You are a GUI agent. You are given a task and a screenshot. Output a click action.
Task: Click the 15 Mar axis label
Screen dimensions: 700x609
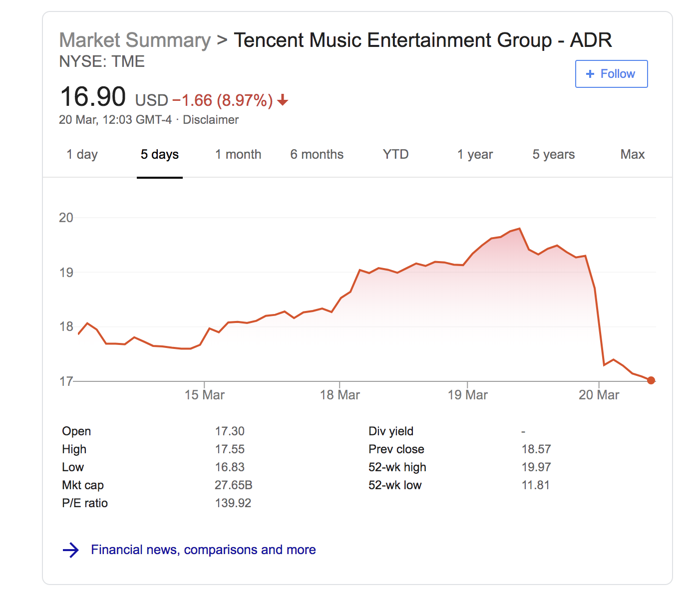pyautogui.click(x=204, y=395)
